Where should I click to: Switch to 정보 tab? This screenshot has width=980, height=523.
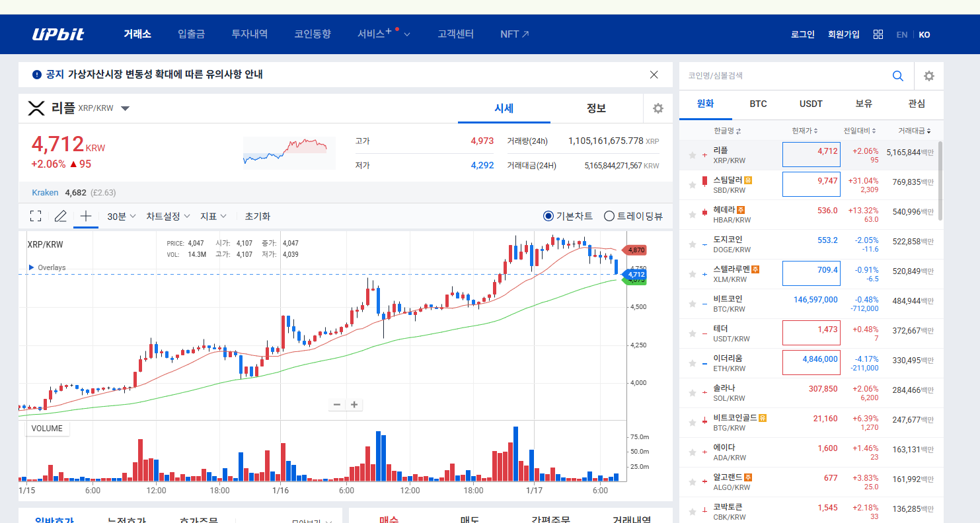pyautogui.click(x=596, y=108)
